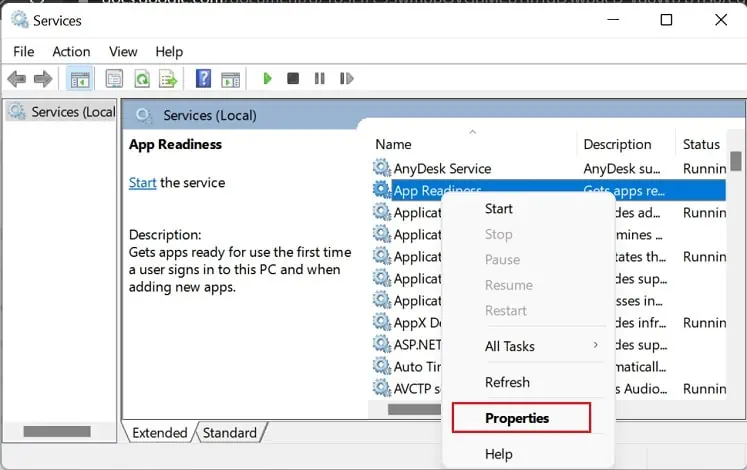
Task: Choose Refresh in the context menu
Action: pyautogui.click(x=507, y=382)
